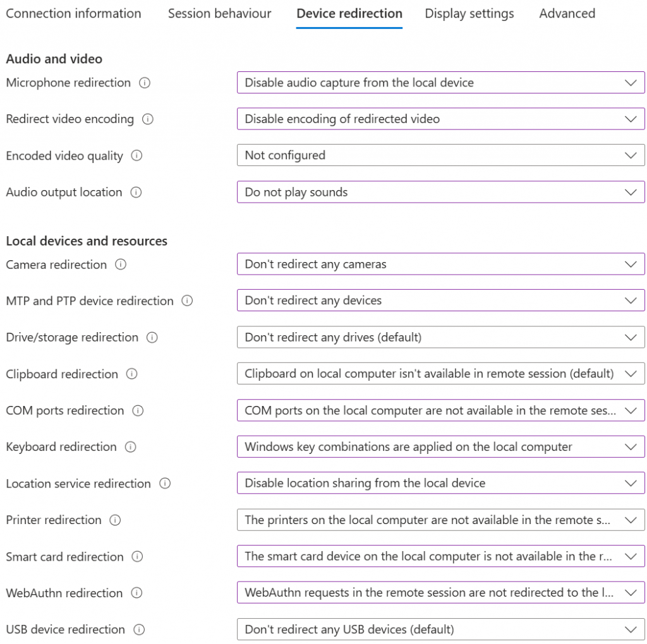
Task: Click info icon beside Location service redirection
Action: pos(165,484)
